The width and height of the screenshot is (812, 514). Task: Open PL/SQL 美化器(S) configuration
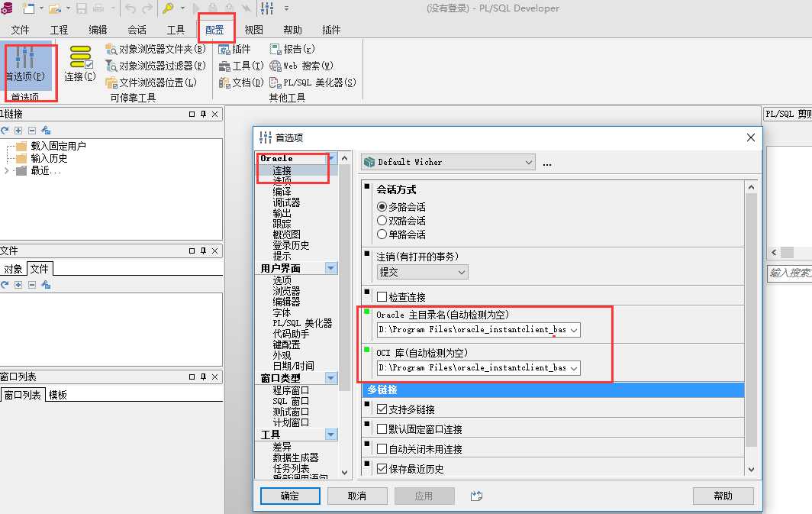[x=313, y=82]
